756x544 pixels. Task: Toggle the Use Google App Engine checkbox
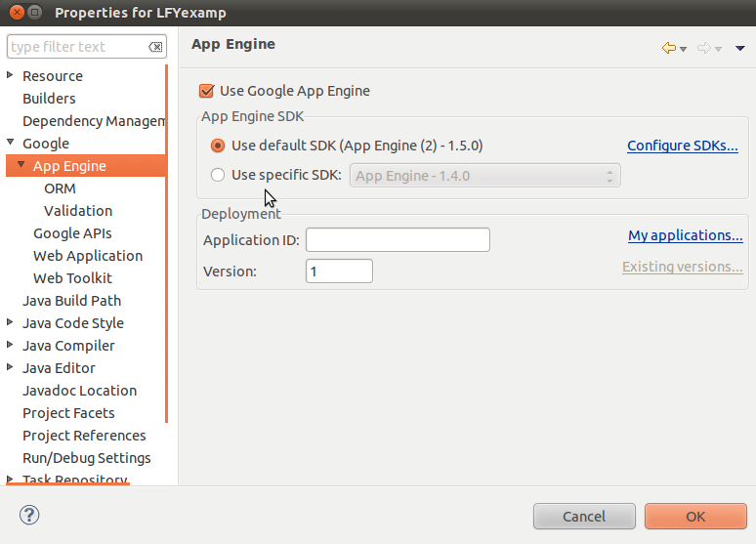pyautogui.click(x=206, y=91)
